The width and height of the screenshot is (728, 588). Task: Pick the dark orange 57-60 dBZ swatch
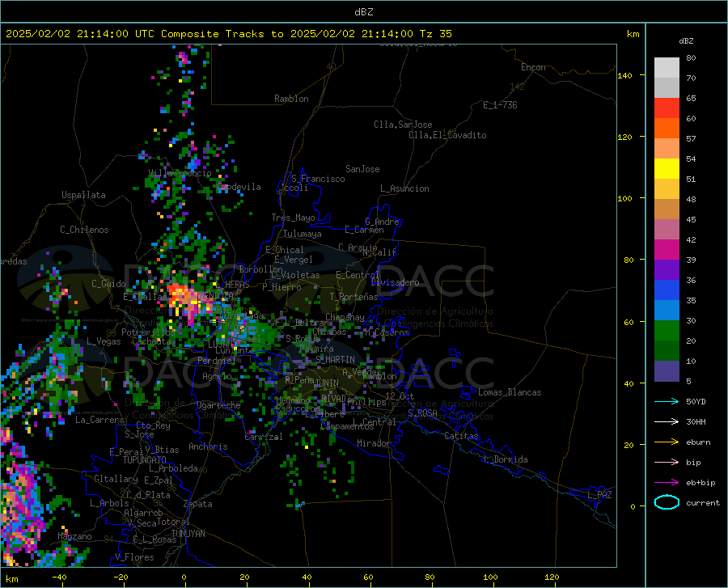point(667,129)
